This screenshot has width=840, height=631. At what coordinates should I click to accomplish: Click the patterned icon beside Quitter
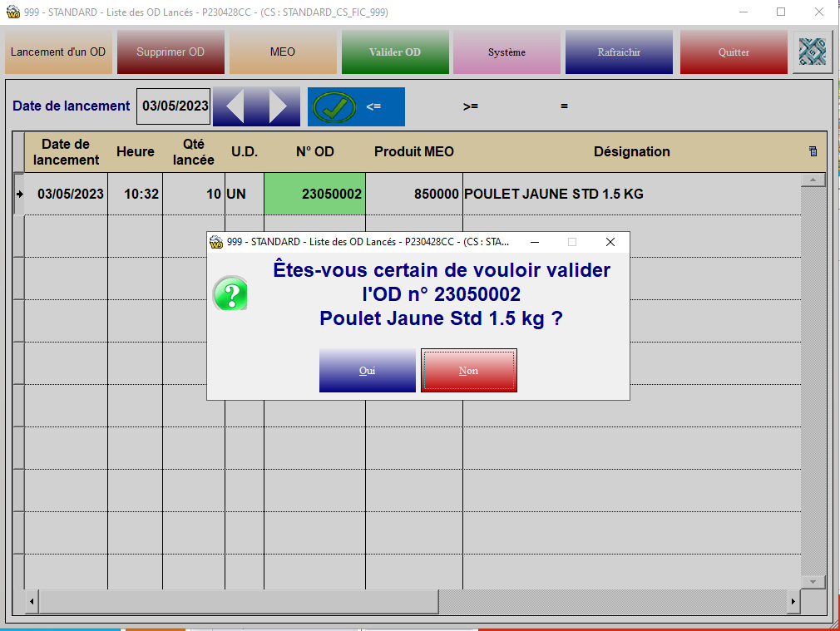pyautogui.click(x=812, y=52)
